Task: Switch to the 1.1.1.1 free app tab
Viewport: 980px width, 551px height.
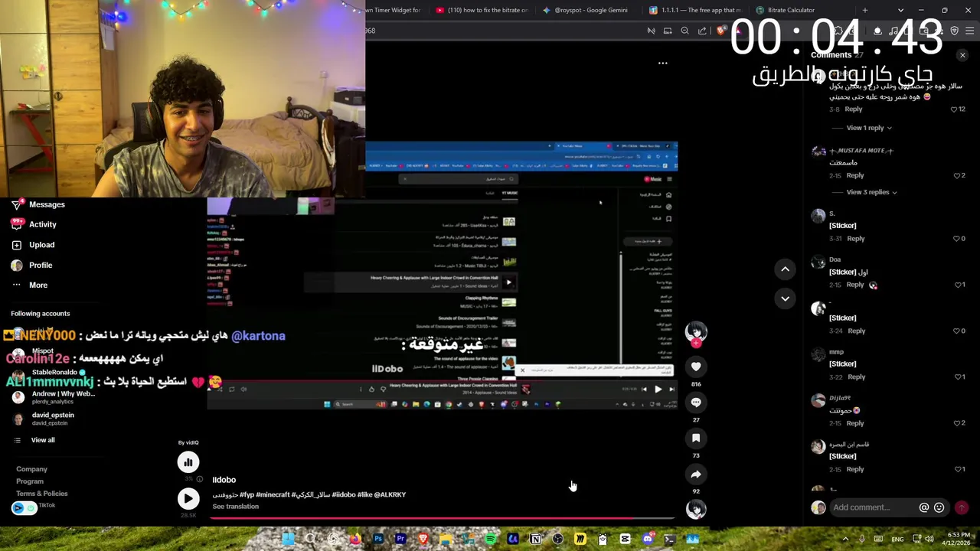Action: click(695, 10)
